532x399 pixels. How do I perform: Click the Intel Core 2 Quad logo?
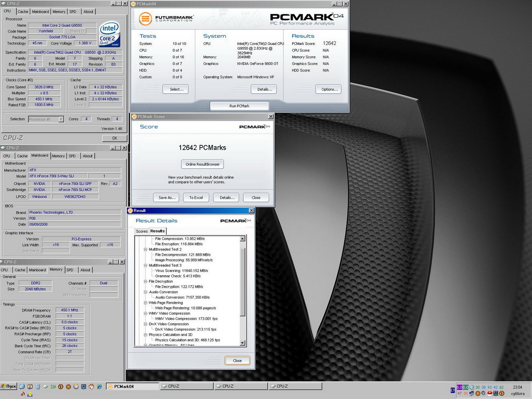(109, 34)
